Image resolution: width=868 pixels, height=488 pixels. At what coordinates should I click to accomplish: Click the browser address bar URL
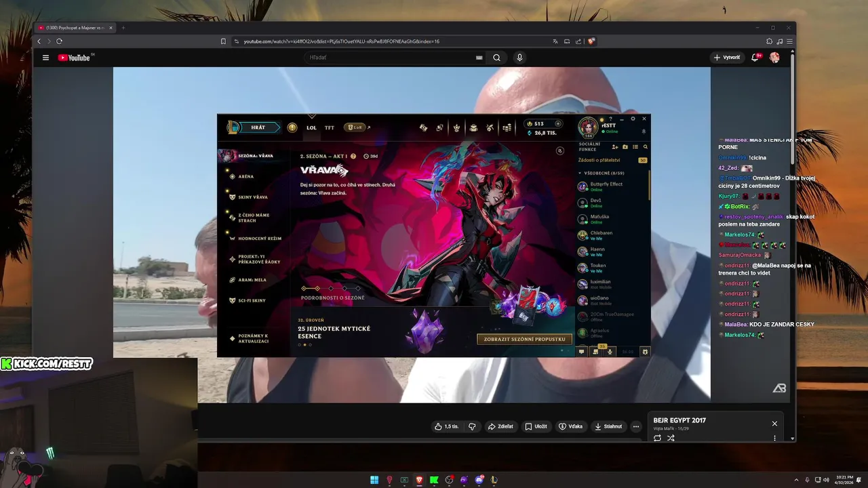tap(341, 41)
